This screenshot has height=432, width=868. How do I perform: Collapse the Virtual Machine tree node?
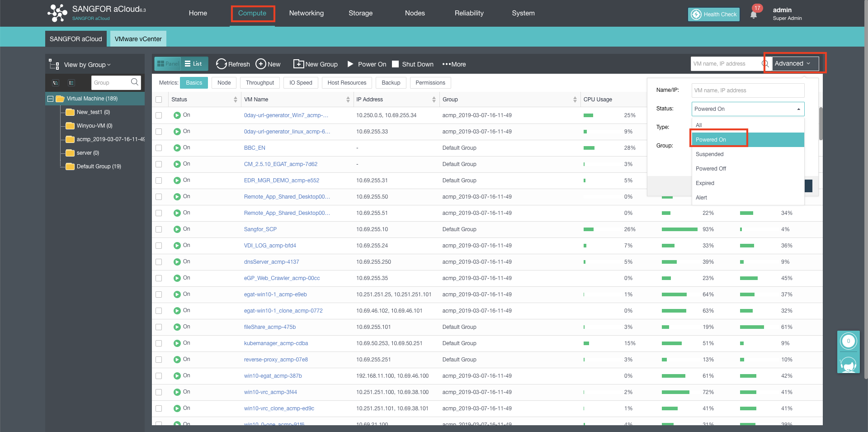[51, 99]
